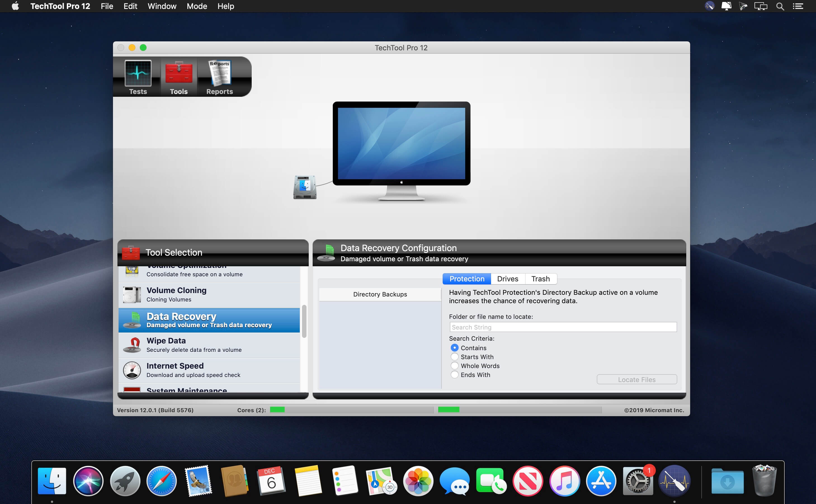
Task: Open the Mode menu
Action: pos(197,6)
